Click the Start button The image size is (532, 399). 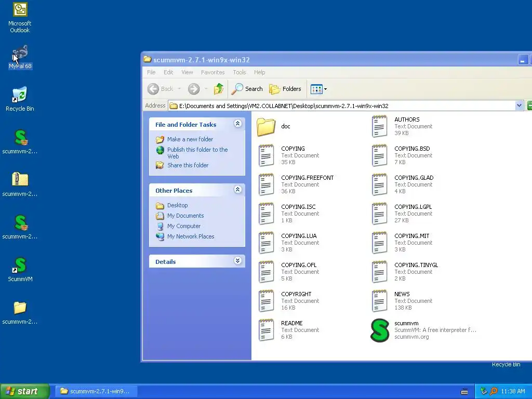click(x=24, y=391)
